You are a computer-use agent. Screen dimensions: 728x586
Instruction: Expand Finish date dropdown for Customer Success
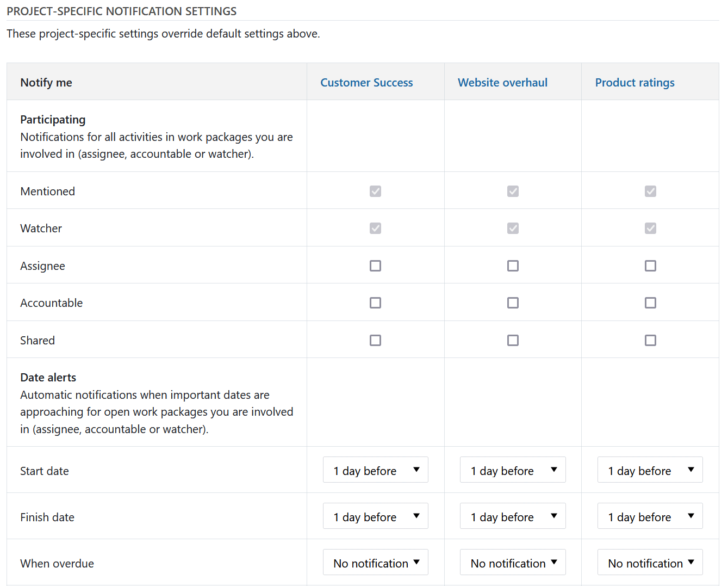tap(376, 516)
